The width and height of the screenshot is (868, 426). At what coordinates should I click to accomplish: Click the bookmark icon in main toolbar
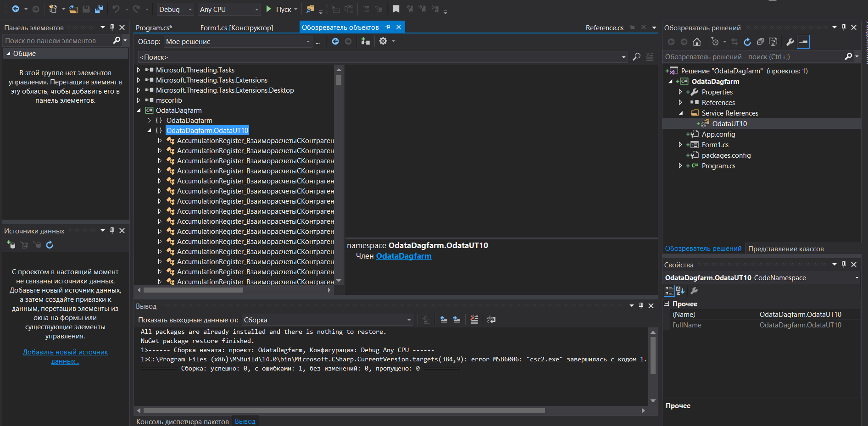tap(396, 9)
